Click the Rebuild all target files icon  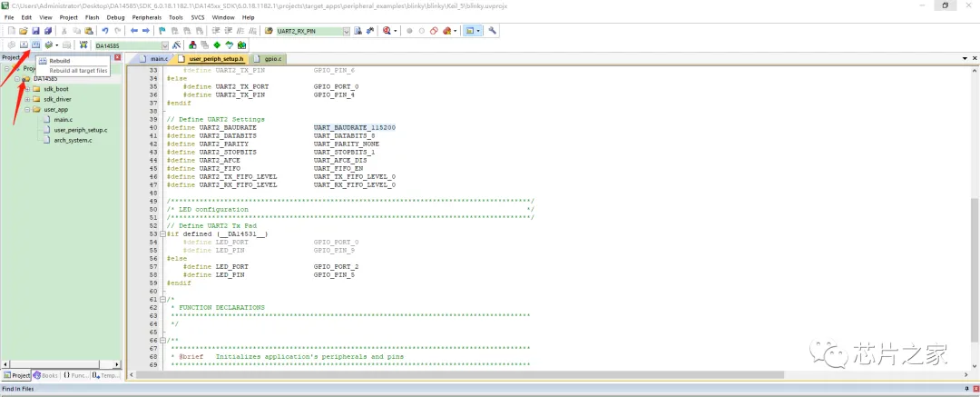(x=35, y=45)
